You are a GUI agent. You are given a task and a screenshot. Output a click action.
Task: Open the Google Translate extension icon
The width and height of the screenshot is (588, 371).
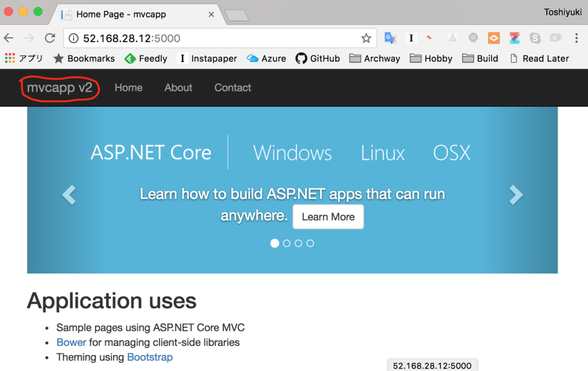(390, 38)
